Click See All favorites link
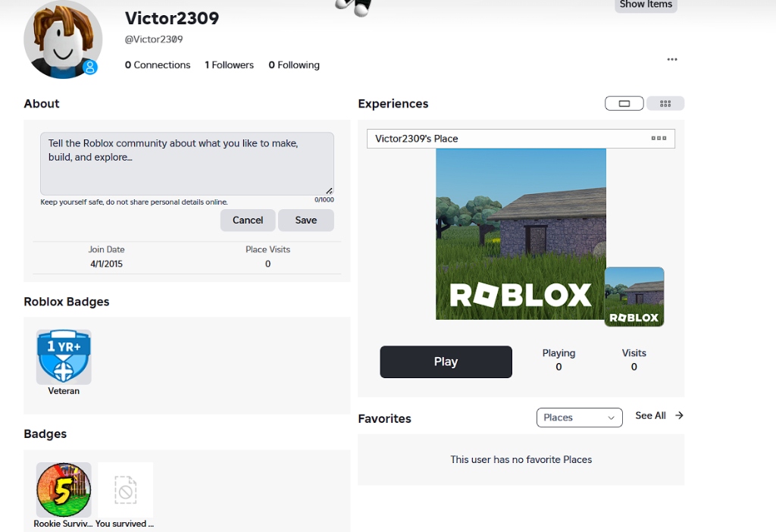Image resolution: width=776 pixels, height=532 pixels. click(x=650, y=415)
